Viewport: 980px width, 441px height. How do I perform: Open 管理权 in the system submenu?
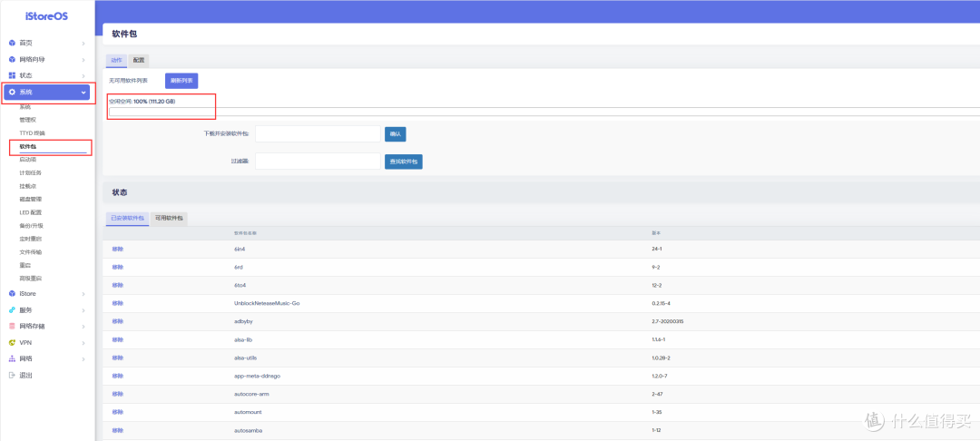coord(28,119)
